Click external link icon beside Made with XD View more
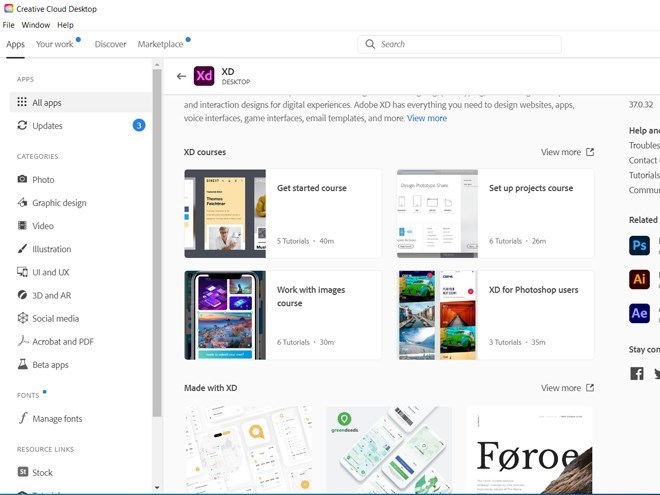The height and width of the screenshot is (495, 660). click(x=590, y=388)
